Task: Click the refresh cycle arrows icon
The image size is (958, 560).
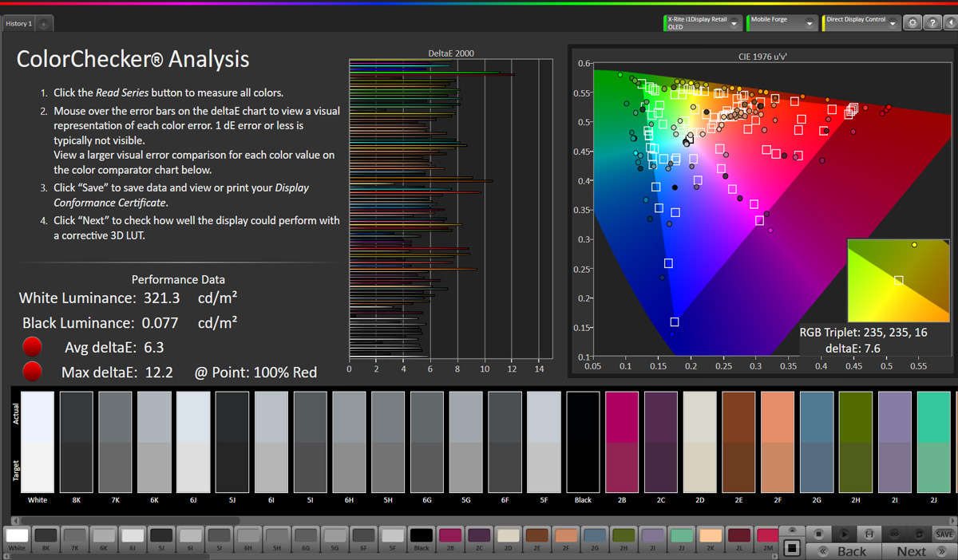Action: coord(920,534)
